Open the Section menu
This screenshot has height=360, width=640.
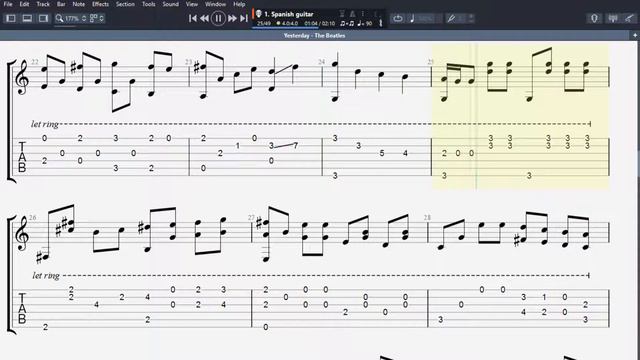coord(125,4)
